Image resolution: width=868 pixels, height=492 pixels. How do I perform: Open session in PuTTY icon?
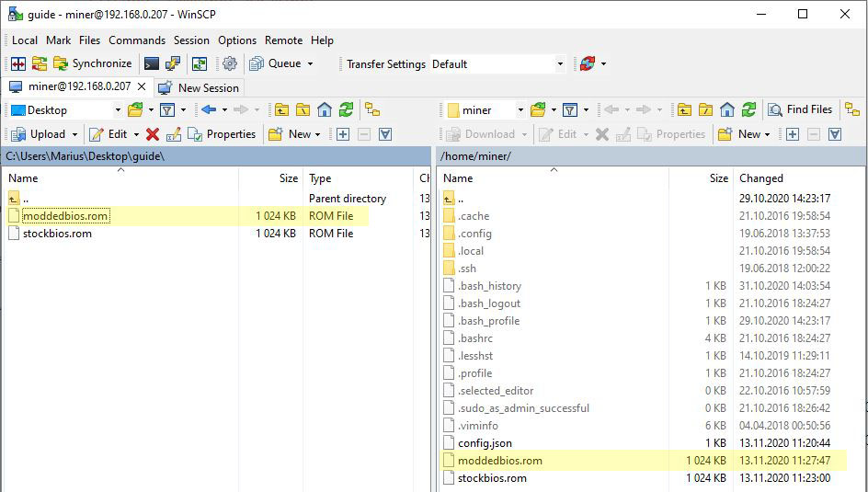(173, 63)
